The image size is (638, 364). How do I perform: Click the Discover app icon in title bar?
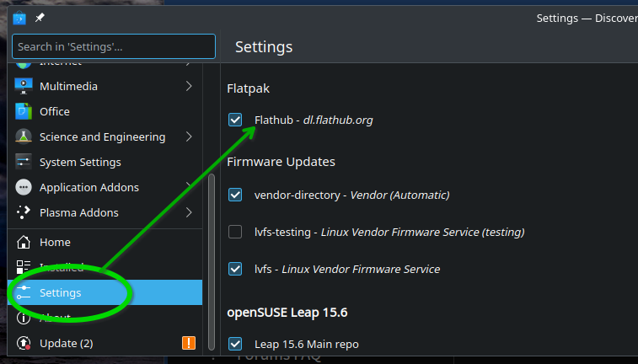pyautogui.click(x=19, y=18)
